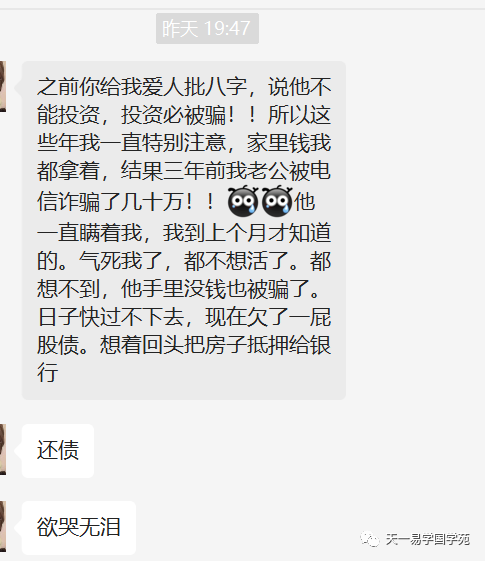The width and height of the screenshot is (485, 561).
Task: Click the text 信诈骗了几十万 before the emojis
Action: pyautogui.click(x=111, y=201)
